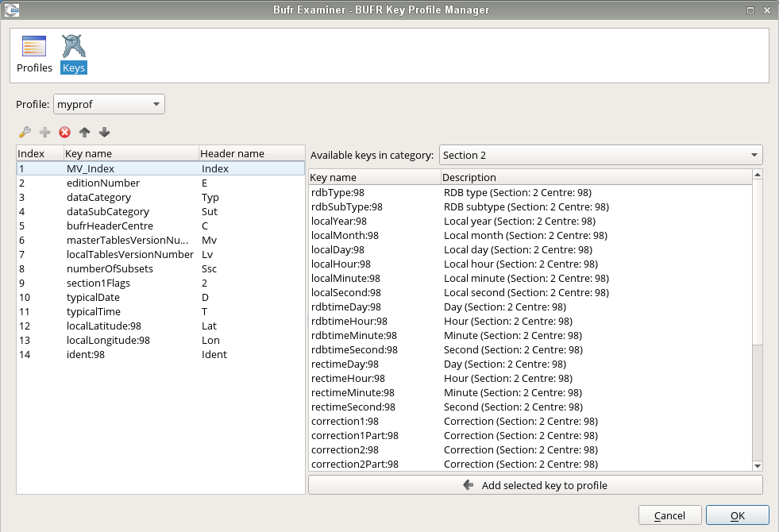779x532 pixels.
Task: Click the wrench edit key icon
Action: [x=25, y=132]
